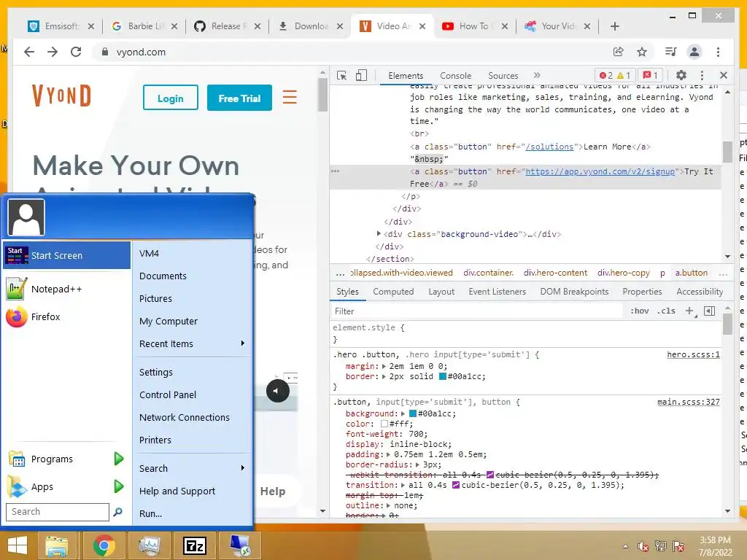Image resolution: width=747 pixels, height=560 pixels.
Task: Open the Layout tab
Action: click(x=441, y=292)
